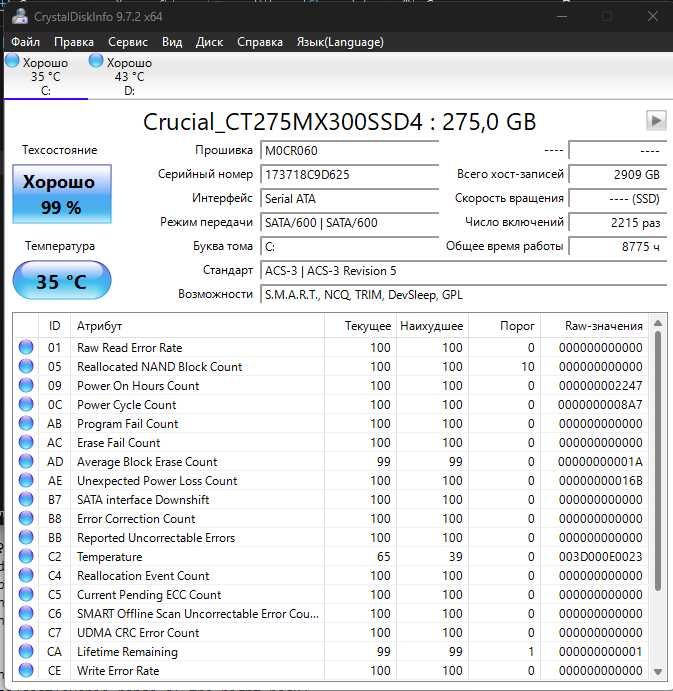The image size is (673, 691).
Task: Click the Текущее column header
Action: [361, 326]
